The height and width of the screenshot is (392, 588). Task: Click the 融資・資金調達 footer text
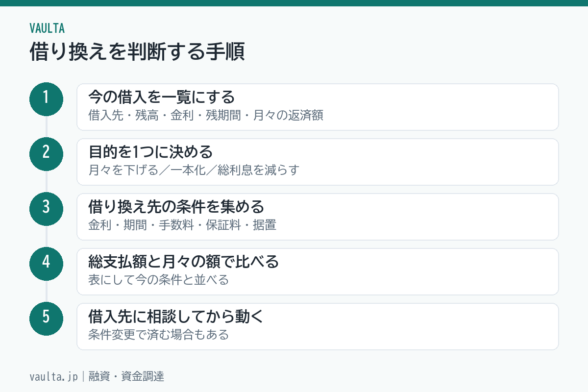pyautogui.click(x=126, y=377)
